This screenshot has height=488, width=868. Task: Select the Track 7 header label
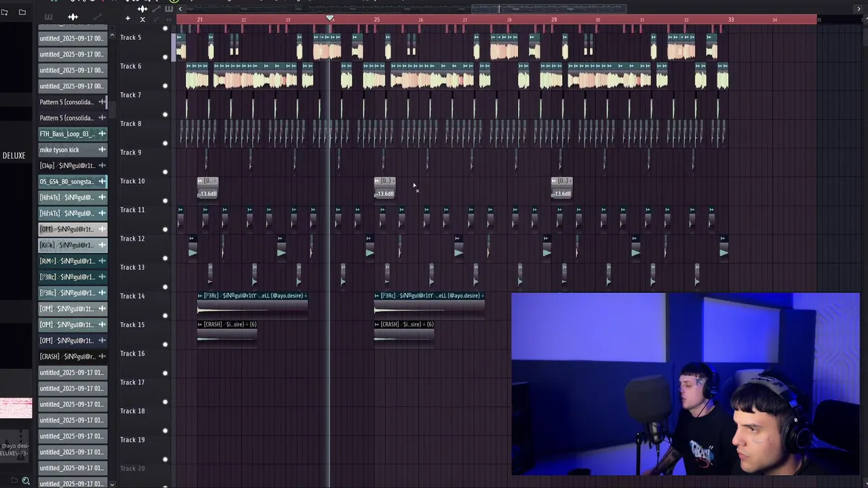coord(130,95)
